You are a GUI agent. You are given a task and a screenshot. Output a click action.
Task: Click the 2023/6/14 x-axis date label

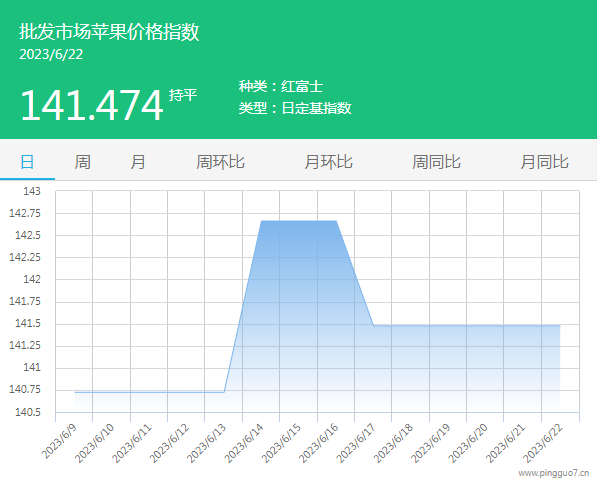[x=244, y=443]
